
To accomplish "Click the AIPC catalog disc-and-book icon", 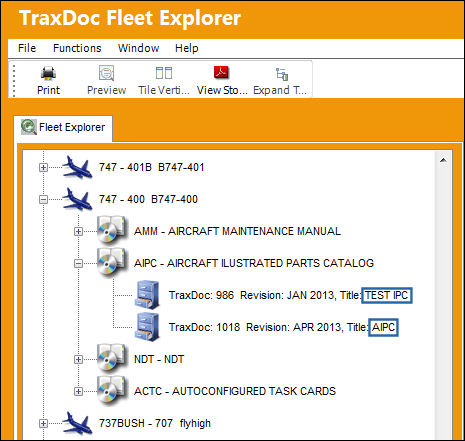I will pos(112,262).
